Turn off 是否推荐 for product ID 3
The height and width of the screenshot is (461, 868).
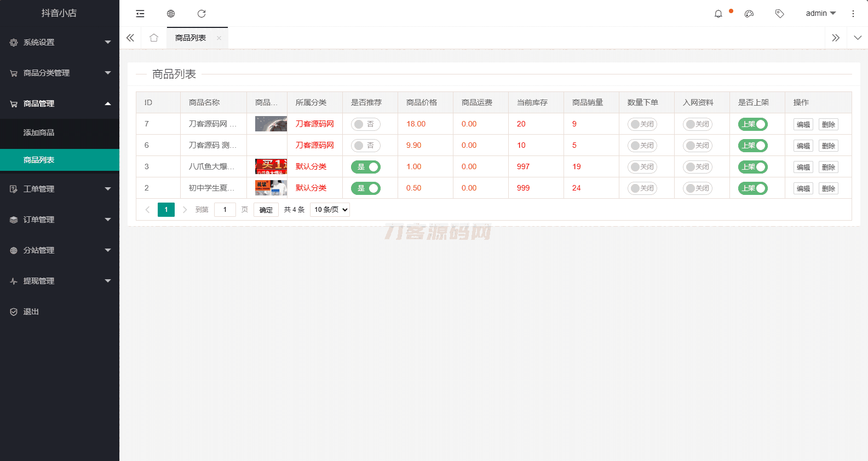click(366, 167)
